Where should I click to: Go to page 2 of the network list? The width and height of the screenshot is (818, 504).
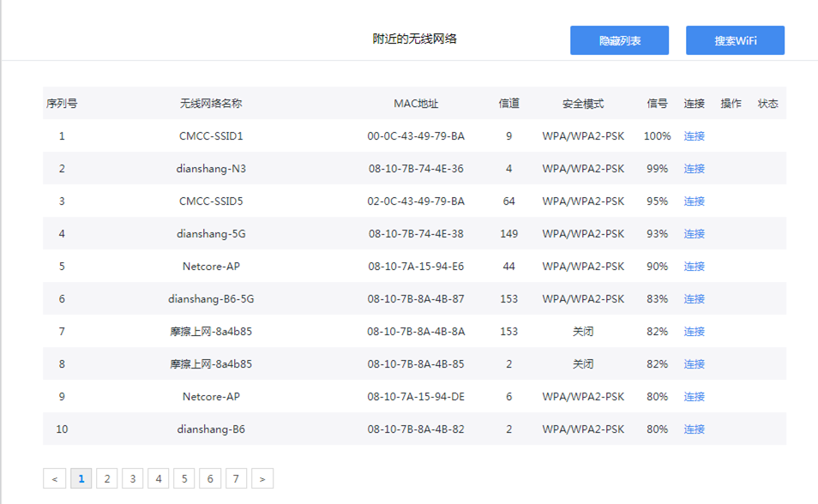[x=106, y=477]
